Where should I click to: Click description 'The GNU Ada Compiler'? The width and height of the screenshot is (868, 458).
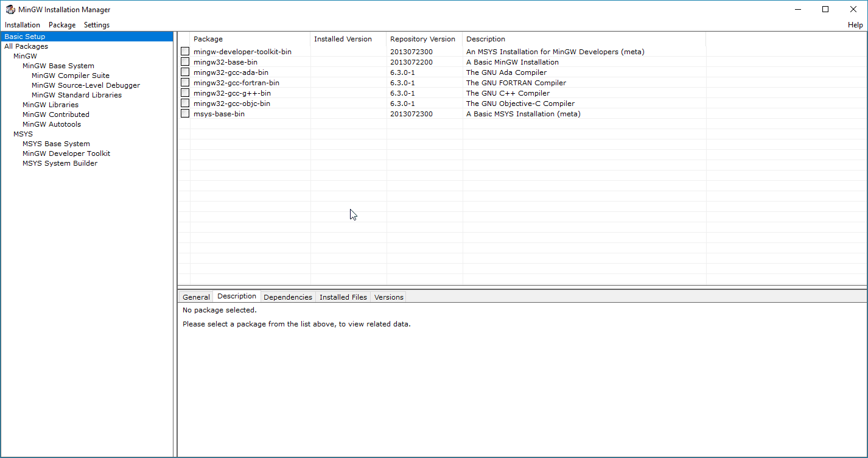pyautogui.click(x=506, y=72)
